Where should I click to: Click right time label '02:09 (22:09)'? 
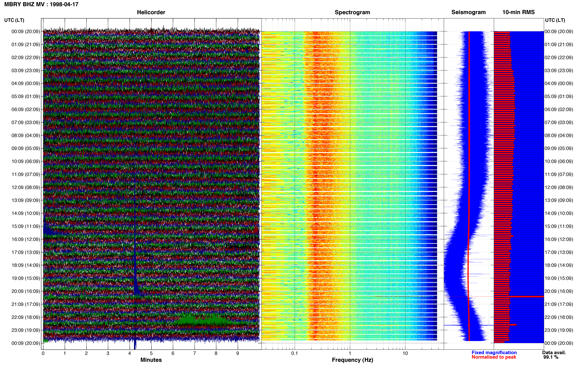click(559, 57)
